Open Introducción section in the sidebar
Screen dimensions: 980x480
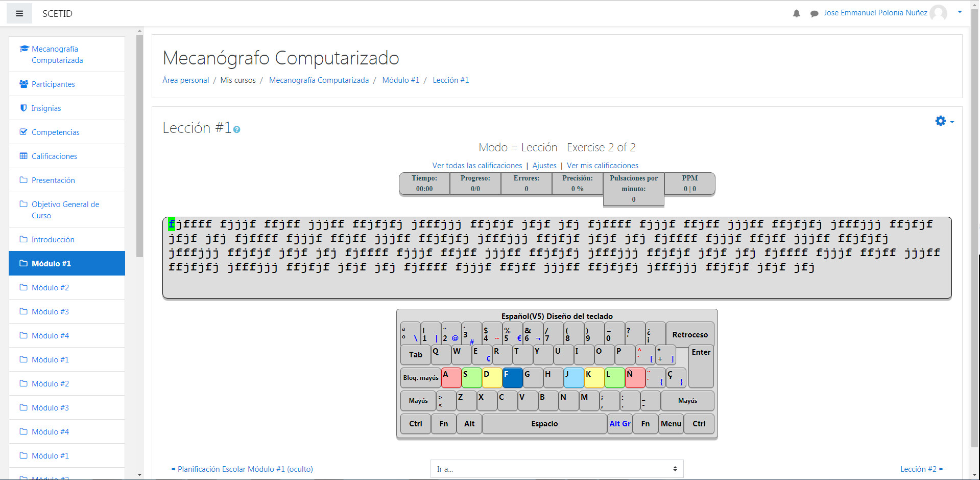pyautogui.click(x=53, y=240)
